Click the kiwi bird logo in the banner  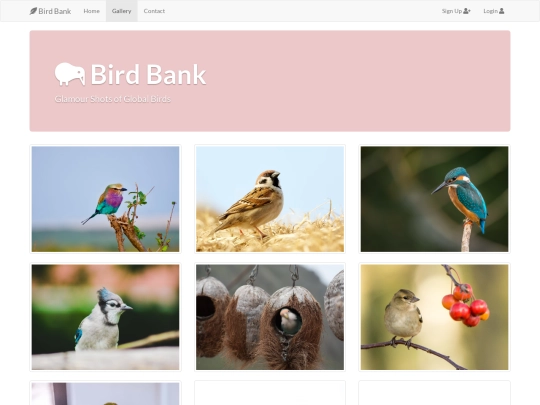(x=70, y=74)
